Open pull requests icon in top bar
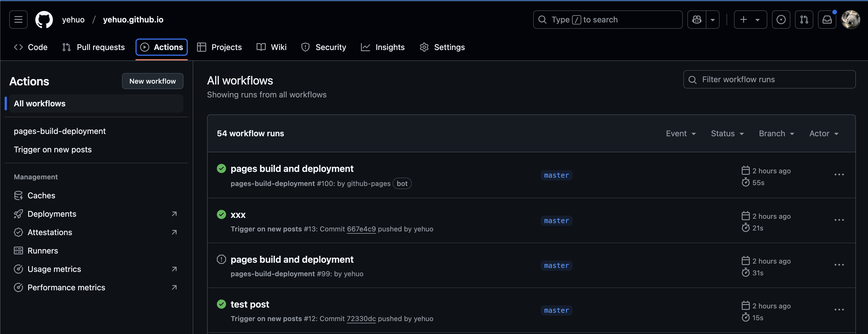The width and height of the screenshot is (868, 334). [x=804, y=20]
